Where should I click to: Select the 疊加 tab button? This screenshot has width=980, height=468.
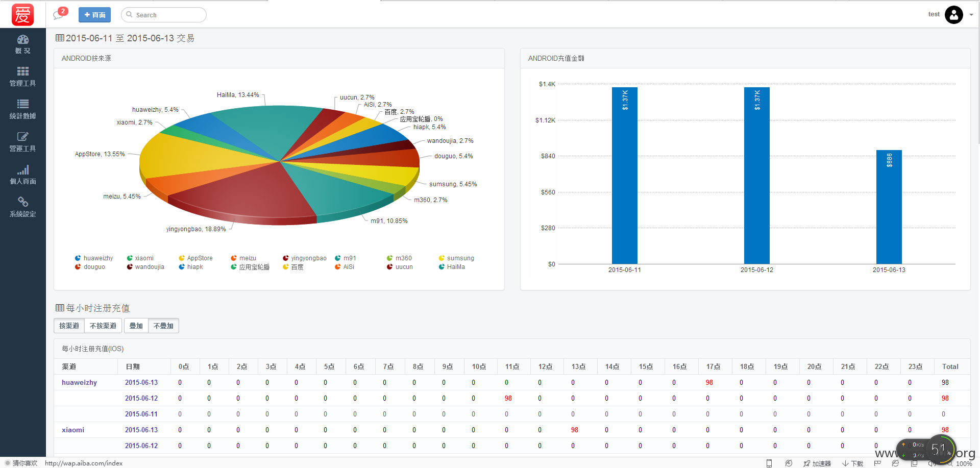(136, 326)
